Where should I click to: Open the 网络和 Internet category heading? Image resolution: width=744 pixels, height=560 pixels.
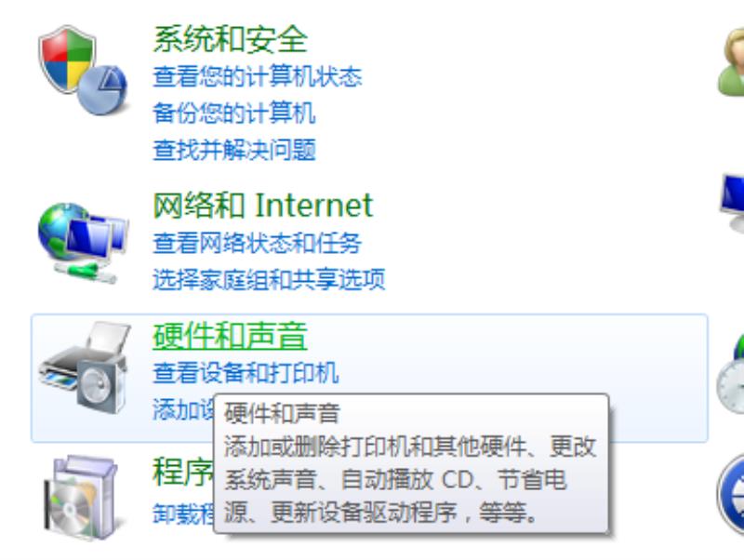tap(263, 206)
